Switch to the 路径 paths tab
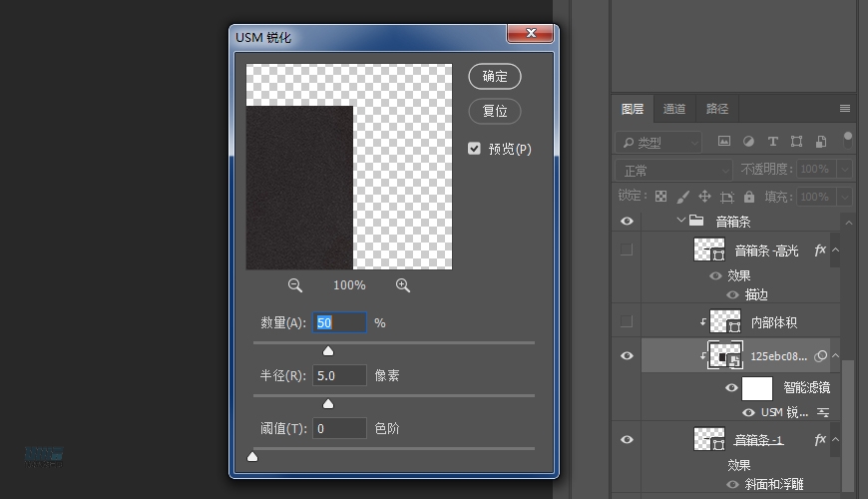 pos(717,109)
